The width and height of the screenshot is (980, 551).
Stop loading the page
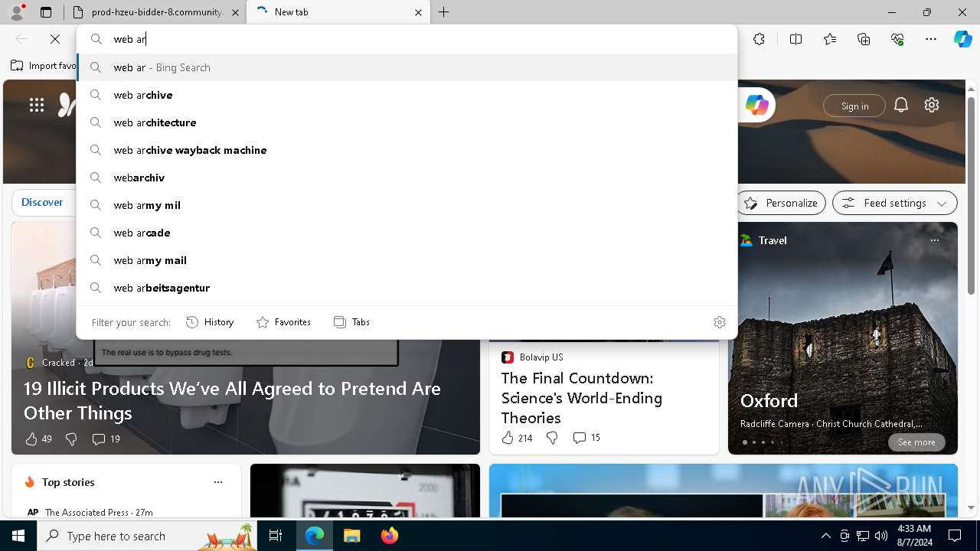point(55,39)
